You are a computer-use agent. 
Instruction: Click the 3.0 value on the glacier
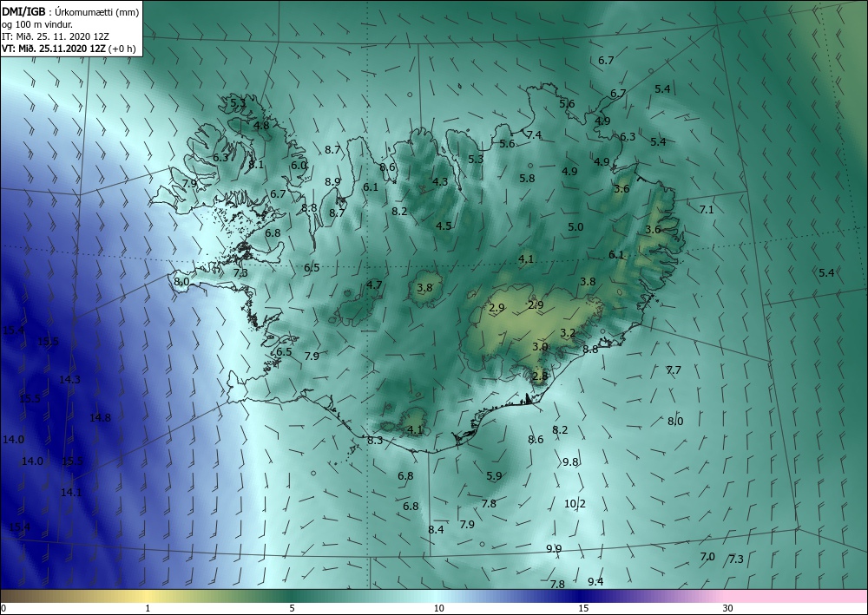click(540, 347)
